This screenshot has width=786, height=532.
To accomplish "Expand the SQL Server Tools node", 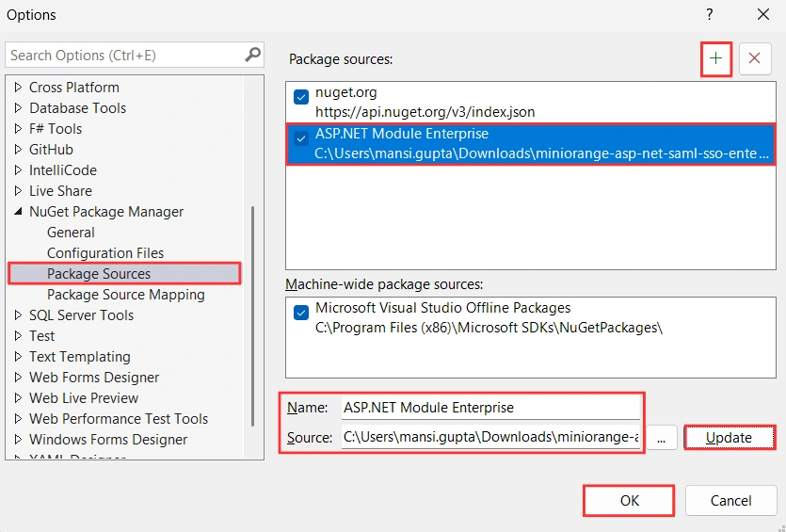I will 18,314.
